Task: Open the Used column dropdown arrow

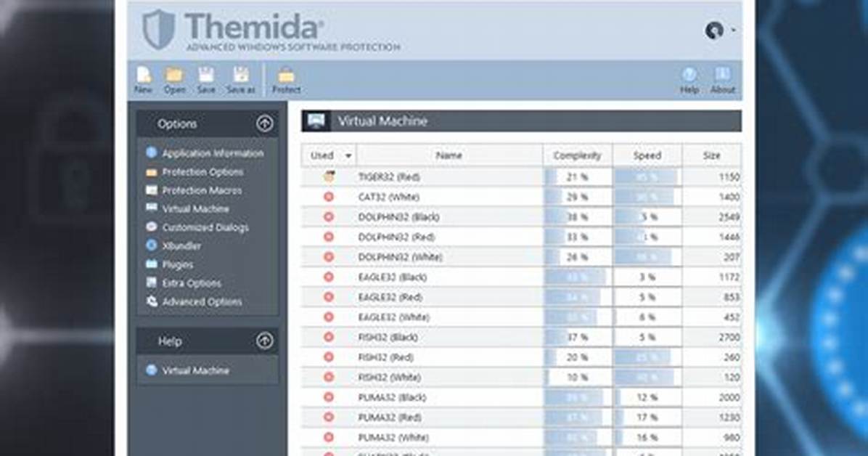Action: point(348,155)
